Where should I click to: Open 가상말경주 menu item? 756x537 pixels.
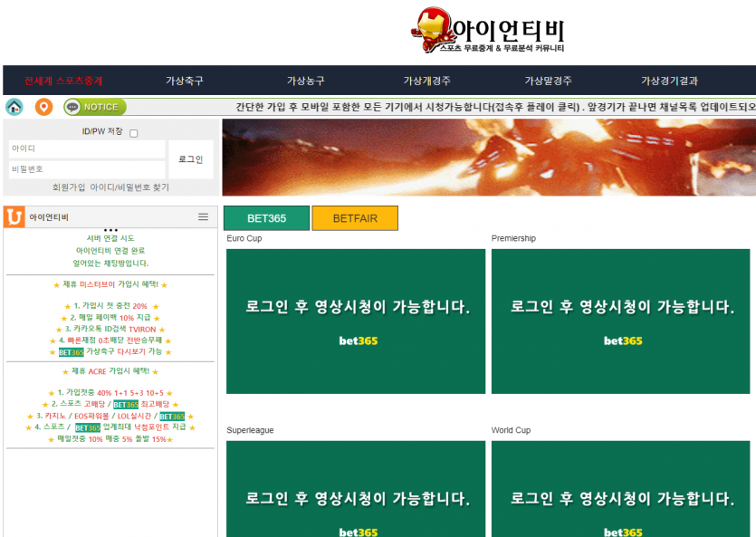[x=548, y=81]
